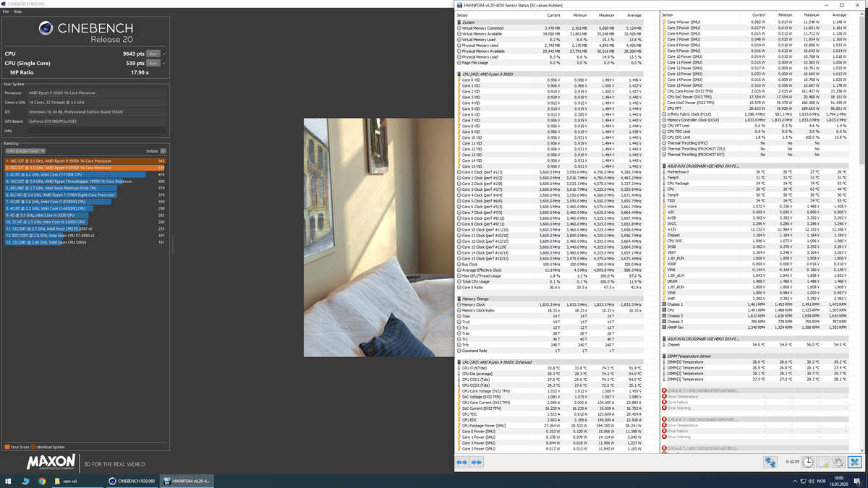Screen dimensions: 868x488
Task: Show hidden system tray icons chevron
Action: (x=795, y=481)
